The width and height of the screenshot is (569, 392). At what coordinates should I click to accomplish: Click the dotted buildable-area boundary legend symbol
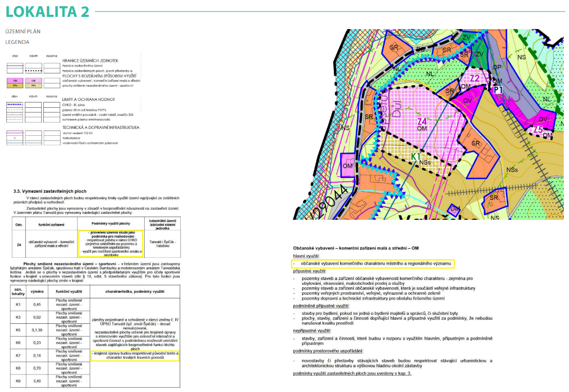coord(33,70)
